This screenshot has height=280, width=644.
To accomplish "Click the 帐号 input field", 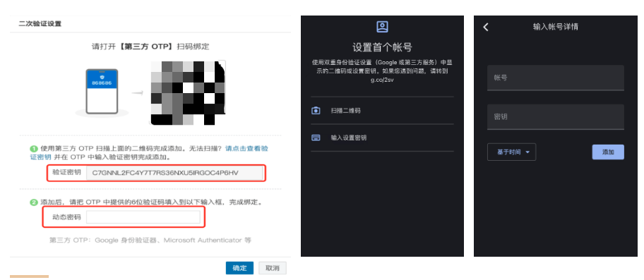I will (555, 78).
